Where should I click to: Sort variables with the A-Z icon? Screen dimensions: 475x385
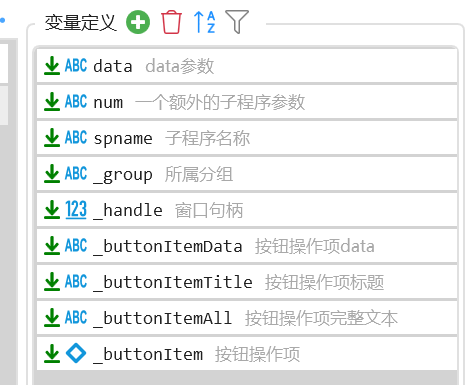[x=204, y=22]
